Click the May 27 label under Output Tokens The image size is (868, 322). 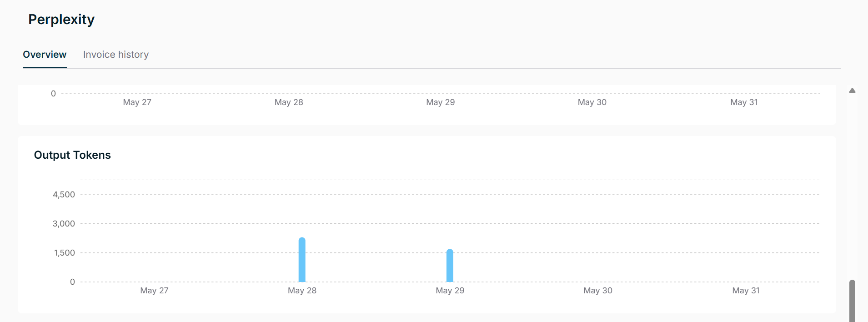[x=154, y=291]
